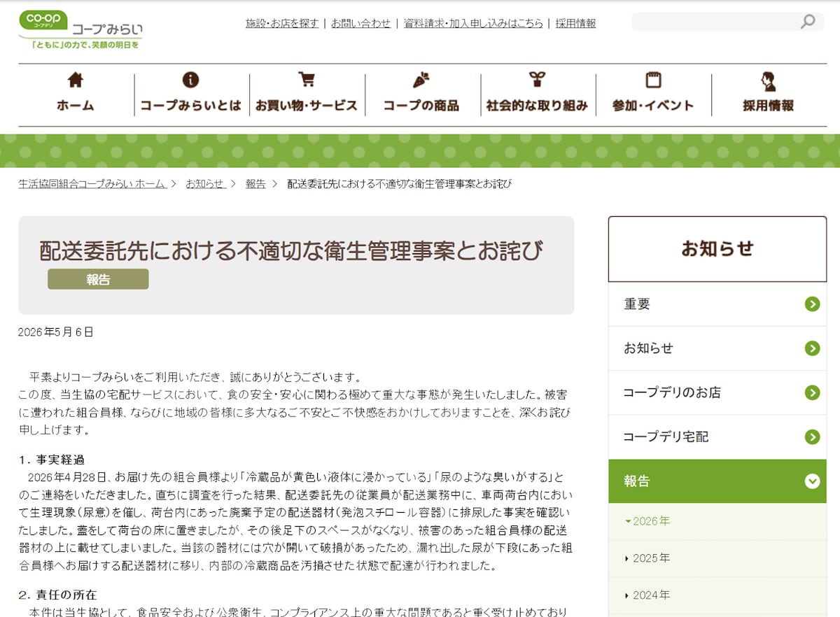
Task: Expand the 2024年 list
Action: [x=647, y=595]
